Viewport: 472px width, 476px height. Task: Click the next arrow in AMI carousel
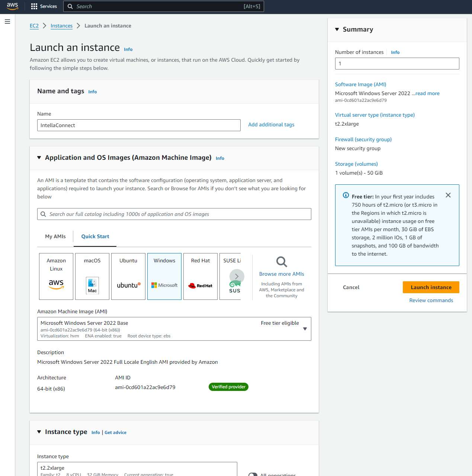pyautogui.click(x=237, y=276)
